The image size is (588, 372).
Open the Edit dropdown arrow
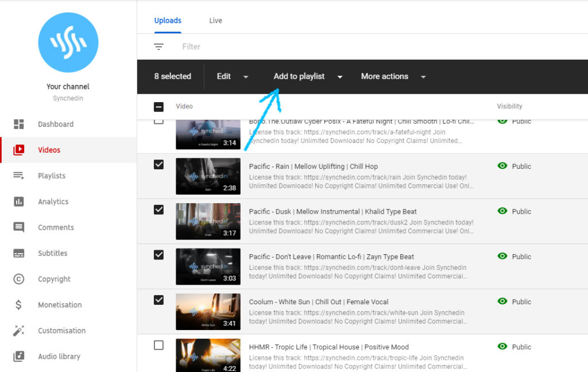tap(246, 77)
